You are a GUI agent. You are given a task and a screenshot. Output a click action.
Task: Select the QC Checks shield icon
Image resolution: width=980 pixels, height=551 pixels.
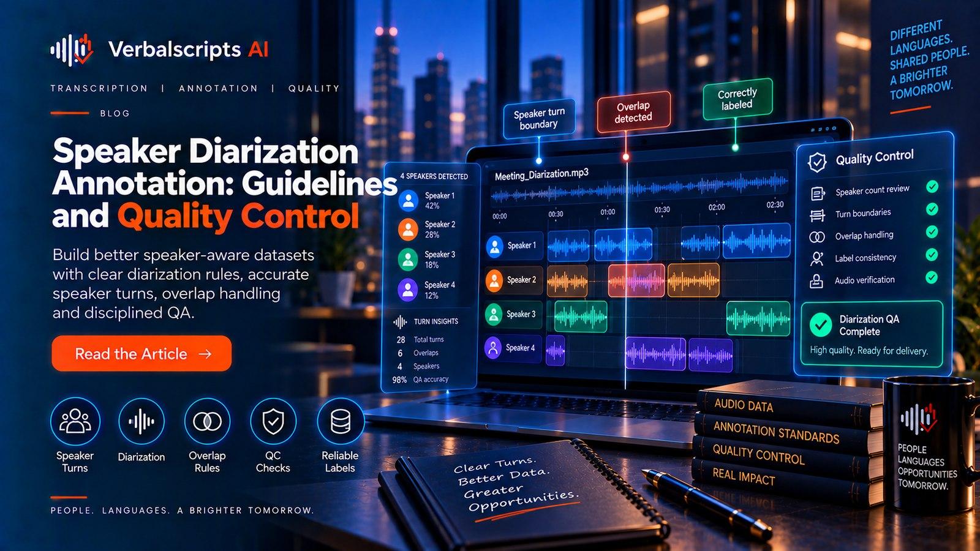pyautogui.click(x=273, y=421)
